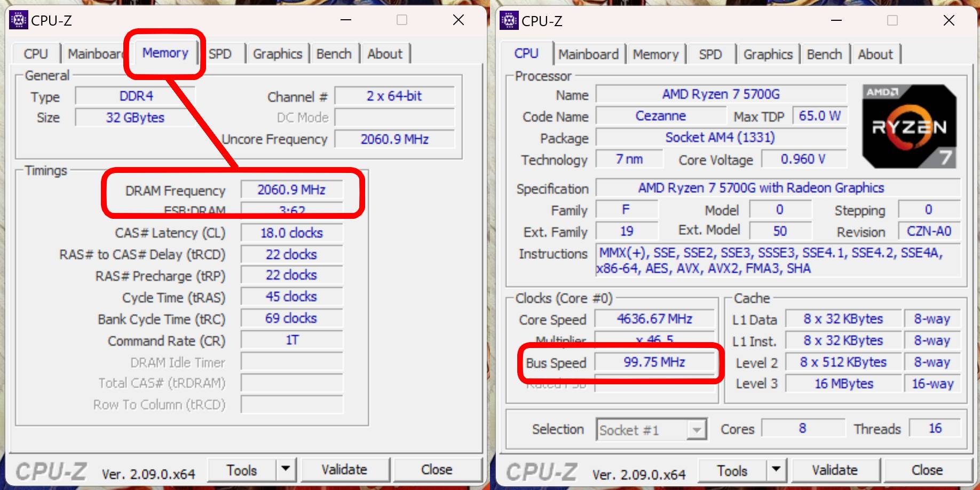Select CPU tab in right CPU-Z window

[526, 53]
